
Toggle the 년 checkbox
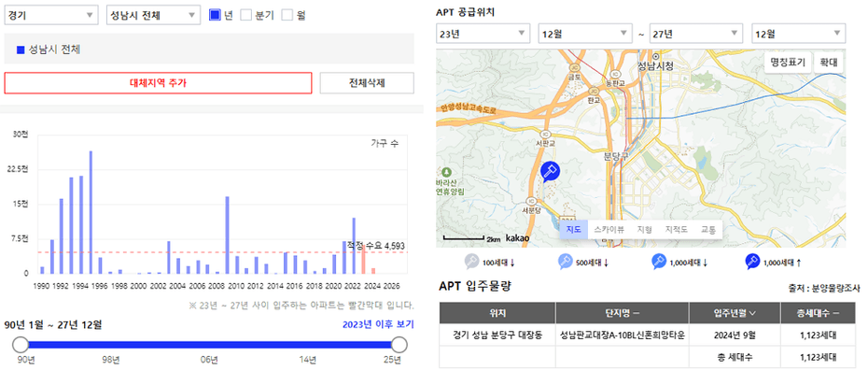[x=215, y=16]
